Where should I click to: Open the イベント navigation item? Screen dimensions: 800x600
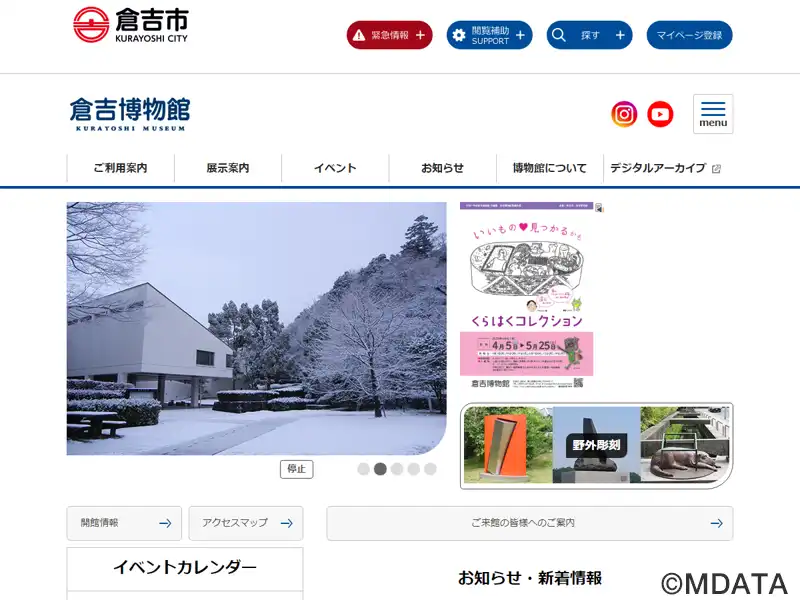(x=335, y=168)
